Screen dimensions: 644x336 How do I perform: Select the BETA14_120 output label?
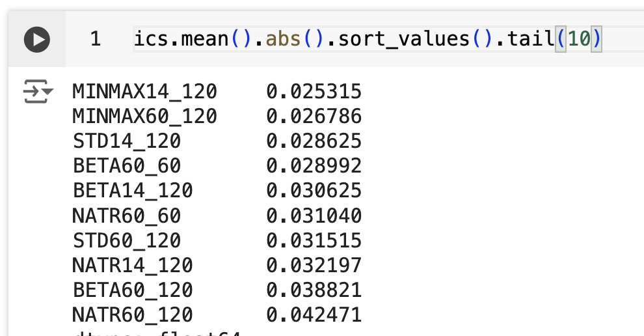coord(133,191)
